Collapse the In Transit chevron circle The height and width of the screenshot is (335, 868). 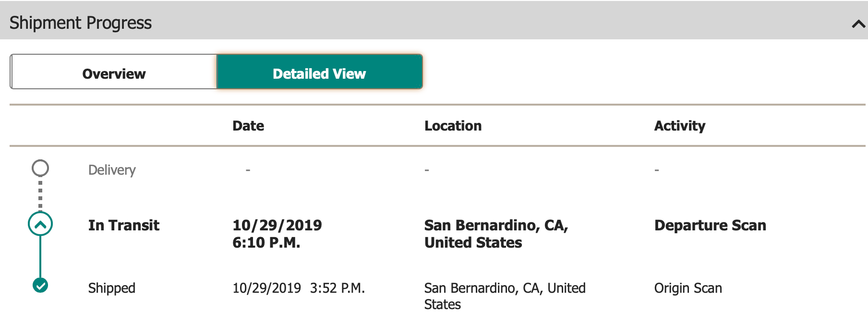click(40, 224)
